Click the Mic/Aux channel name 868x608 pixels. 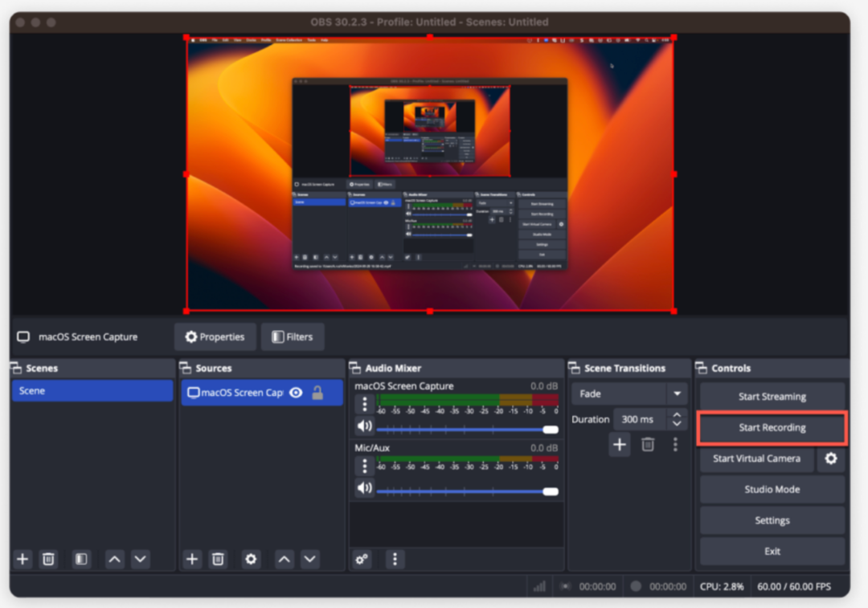[372, 448]
